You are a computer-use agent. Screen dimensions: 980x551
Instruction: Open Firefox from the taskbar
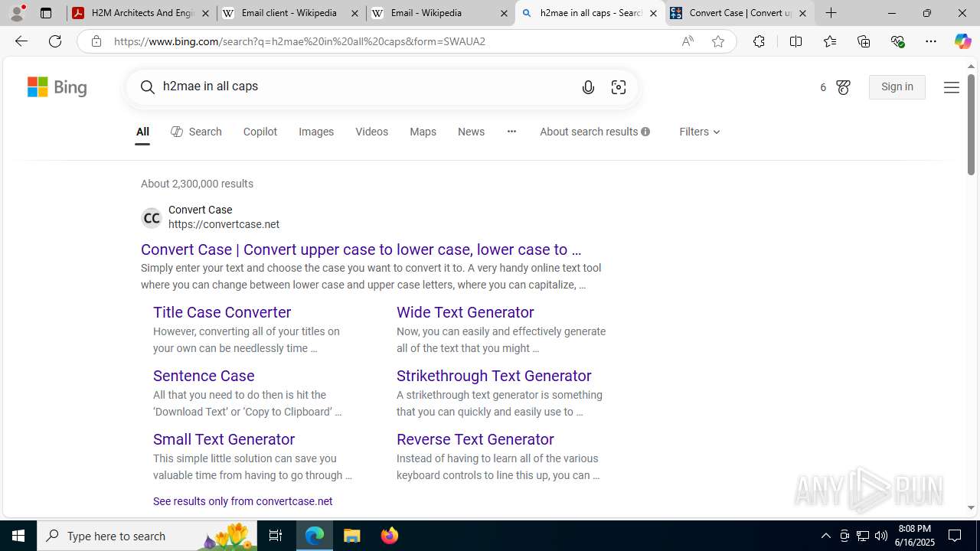coord(390,536)
